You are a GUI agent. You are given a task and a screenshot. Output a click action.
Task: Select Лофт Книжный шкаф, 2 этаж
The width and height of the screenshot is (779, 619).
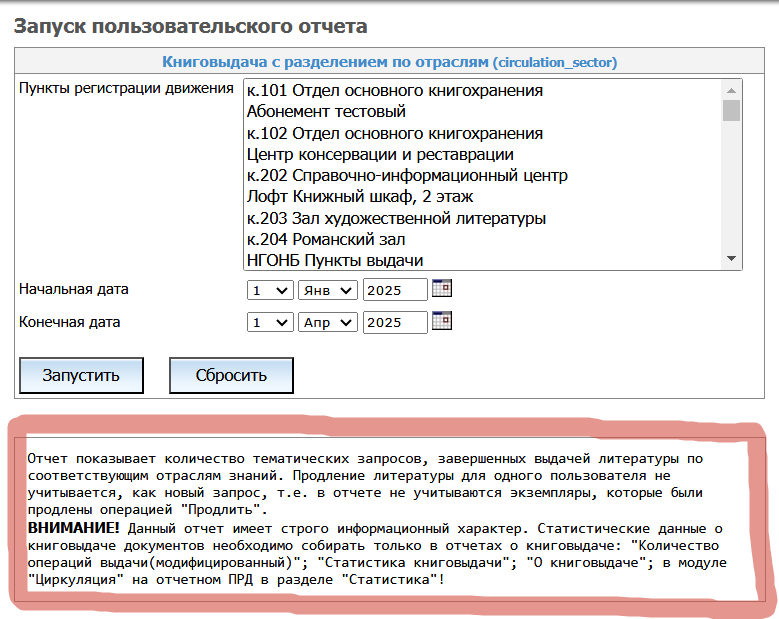click(360, 196)
